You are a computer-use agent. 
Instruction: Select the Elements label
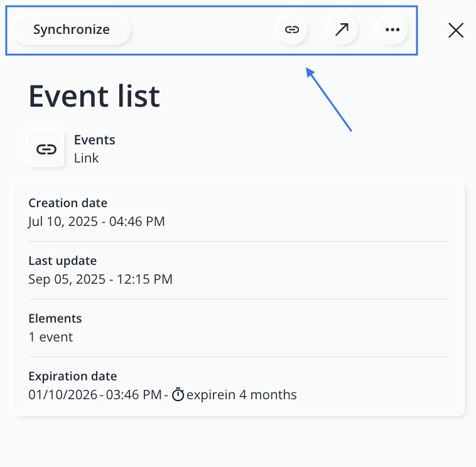click(55, 318)
